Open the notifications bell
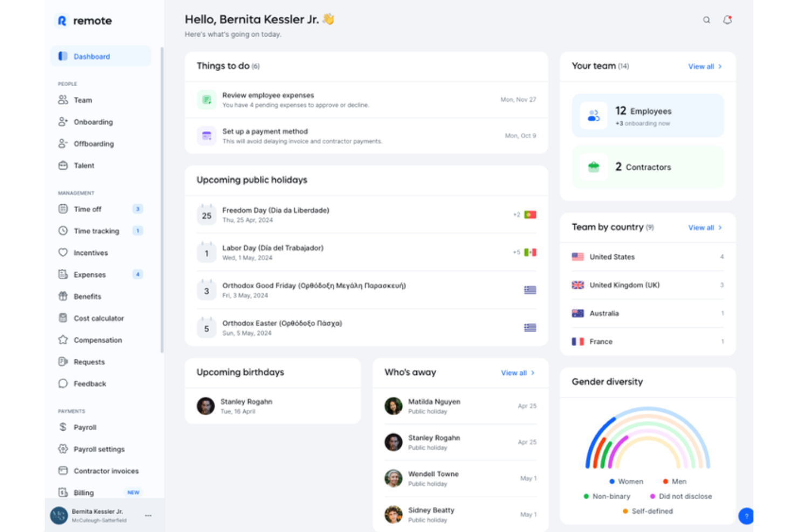The image size is (798, 532). 727,19
